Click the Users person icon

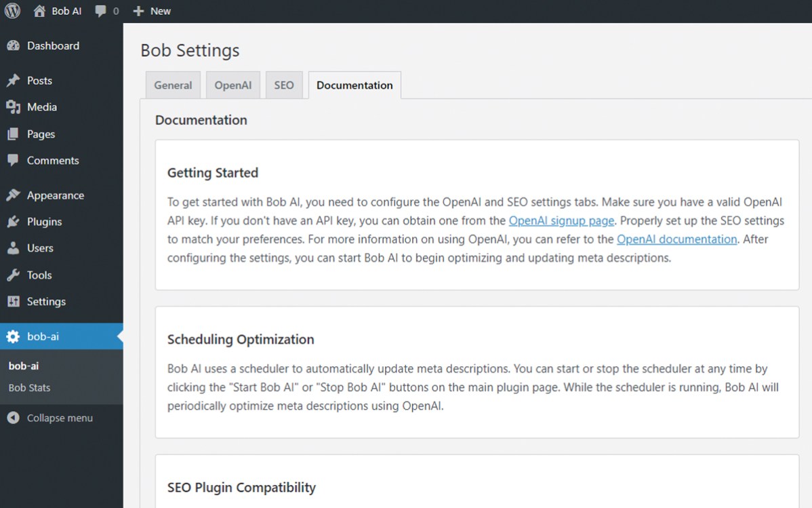pyautogui.click(x=13, y=248)
